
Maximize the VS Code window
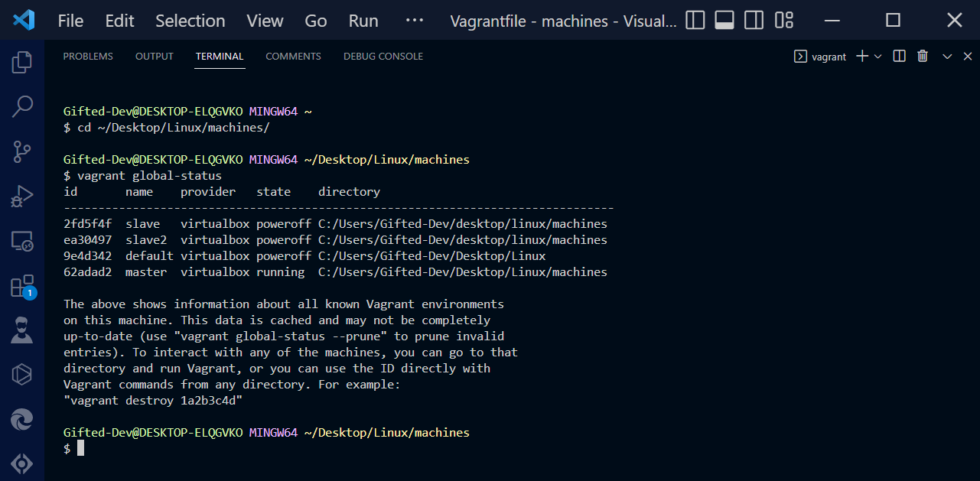pos(893,21)
